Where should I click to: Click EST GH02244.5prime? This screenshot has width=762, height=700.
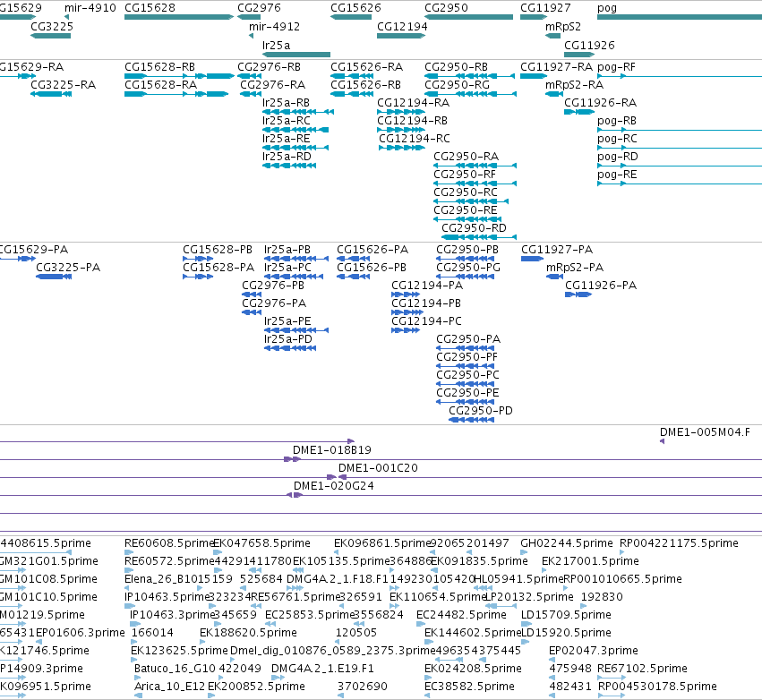pos(567,543)
